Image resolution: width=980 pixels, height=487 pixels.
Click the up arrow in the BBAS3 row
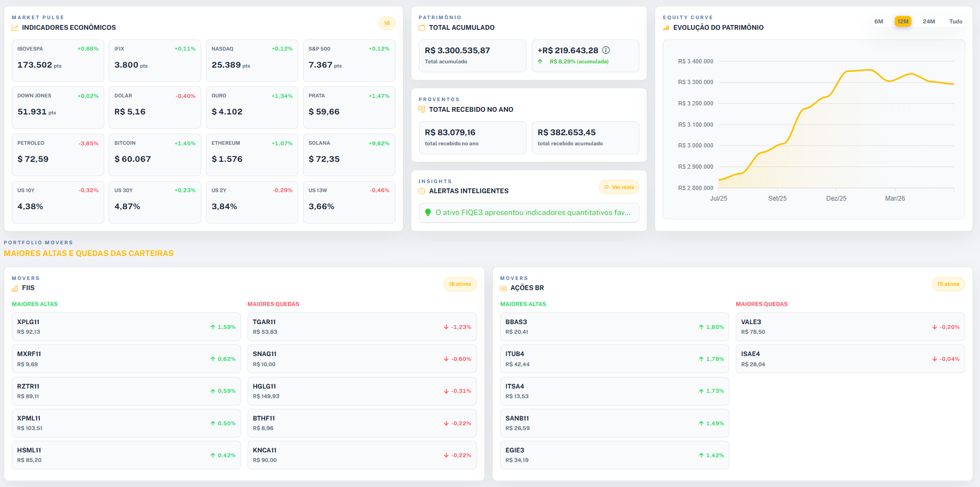click(x=701, y=327)
